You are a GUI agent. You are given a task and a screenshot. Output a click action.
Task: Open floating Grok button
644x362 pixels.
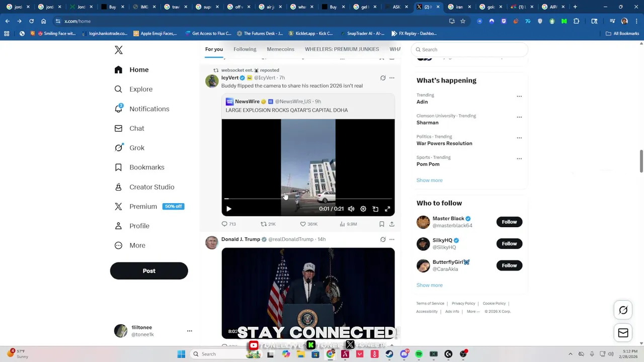pyautogui.click(x=623, y=310)
